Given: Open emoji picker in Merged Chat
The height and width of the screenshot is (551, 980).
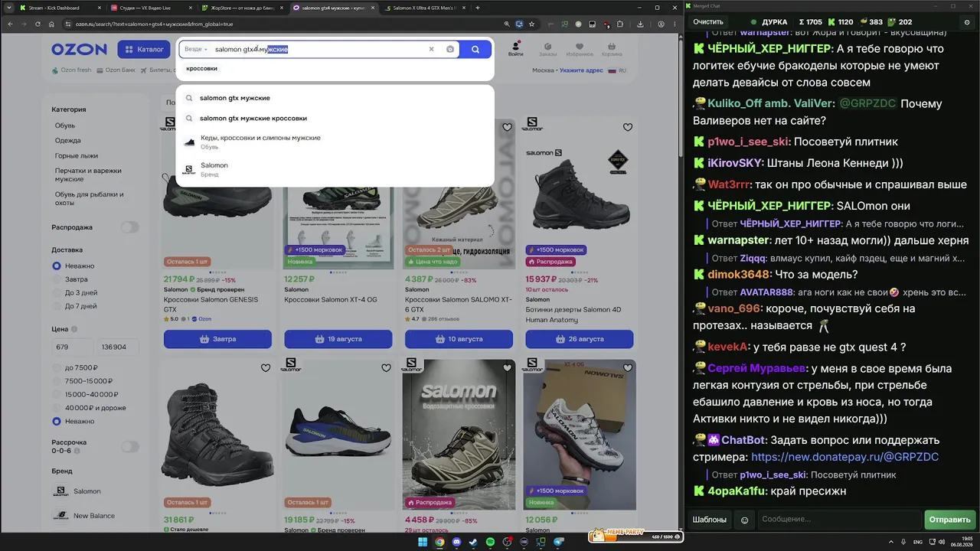Looking at the screenshot, I should point(744,520).
